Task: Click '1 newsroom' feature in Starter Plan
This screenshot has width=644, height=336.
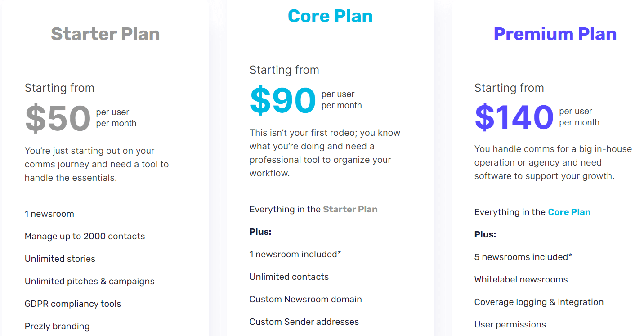Action: tap(49, 214)
